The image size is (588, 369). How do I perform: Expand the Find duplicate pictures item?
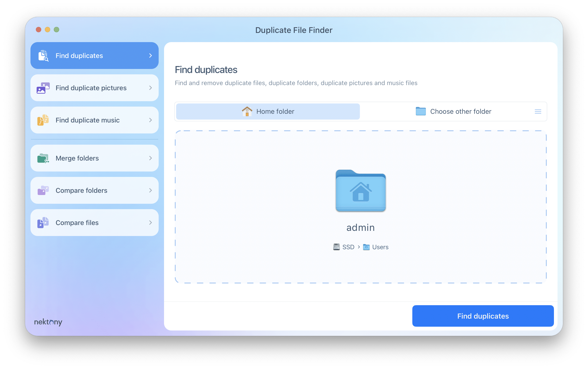click(x=151, y=88)
